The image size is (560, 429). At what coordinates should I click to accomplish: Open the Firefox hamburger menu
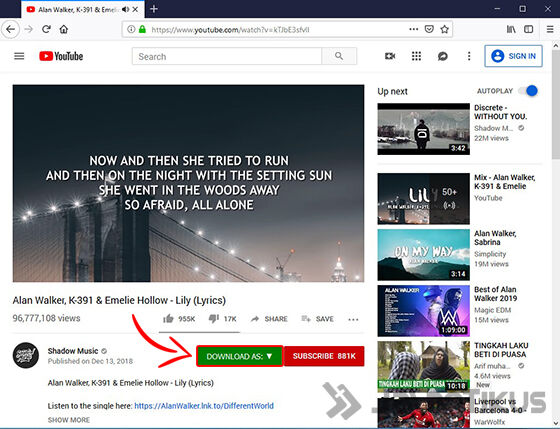tap(550, 29)
